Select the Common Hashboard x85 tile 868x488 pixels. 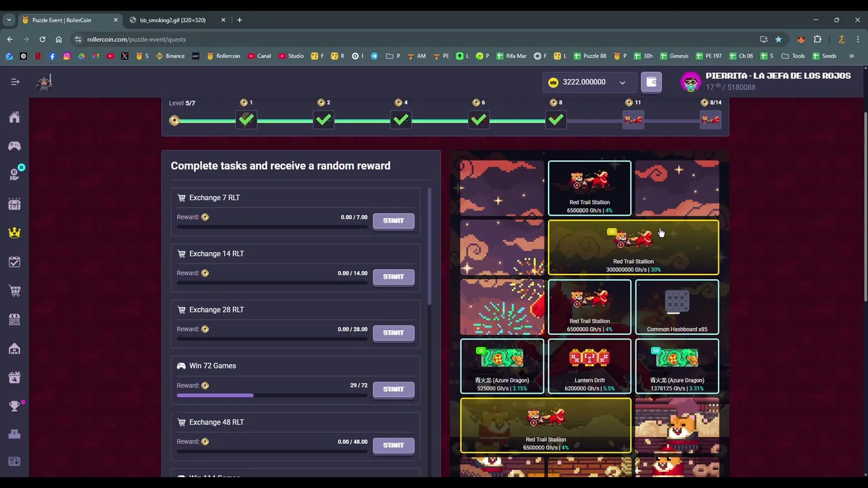coord(677,307)
